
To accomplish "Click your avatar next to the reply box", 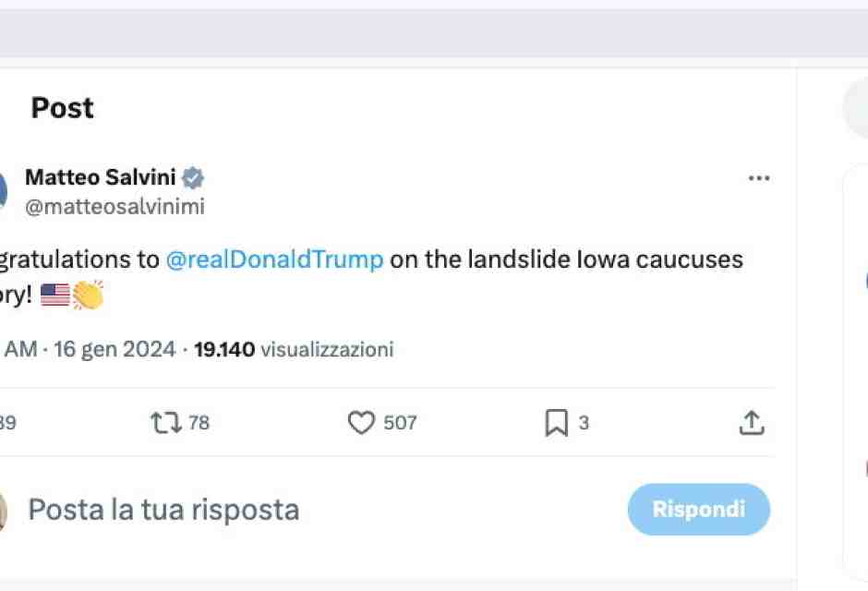I will click(3, 509).
